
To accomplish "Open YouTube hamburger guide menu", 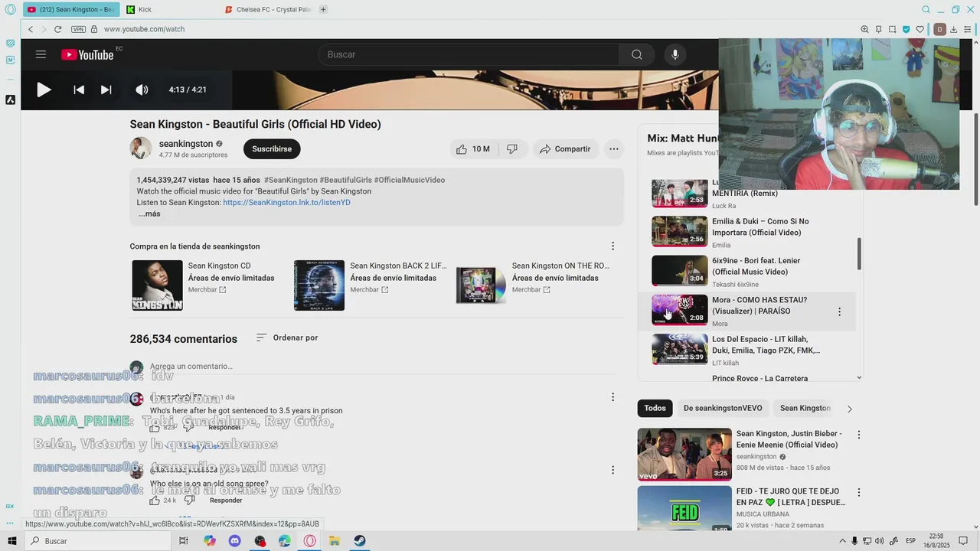I will [41, 54].
